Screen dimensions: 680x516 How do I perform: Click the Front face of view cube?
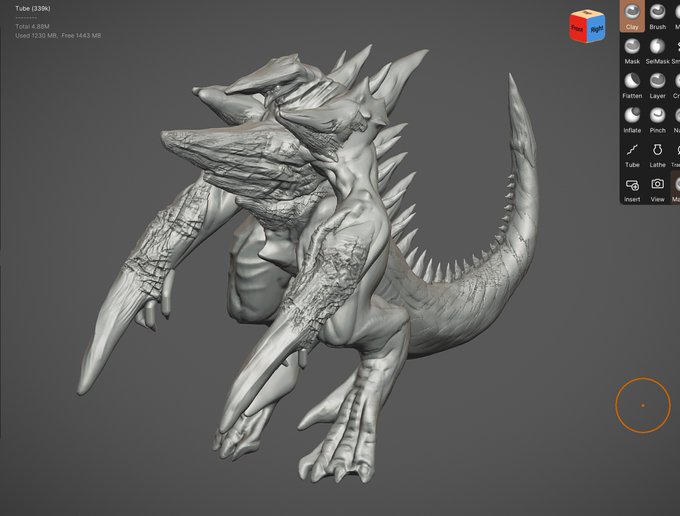[x=579, y=29]
